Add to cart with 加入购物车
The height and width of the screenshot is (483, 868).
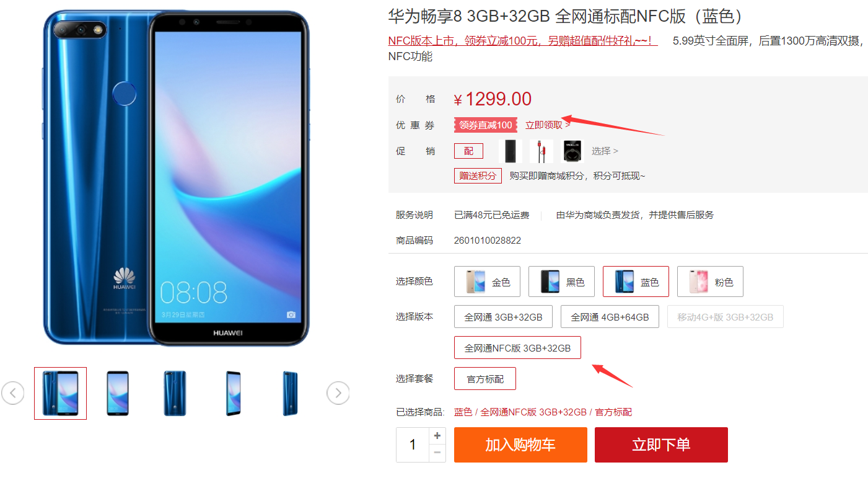(x=520, y=445)
